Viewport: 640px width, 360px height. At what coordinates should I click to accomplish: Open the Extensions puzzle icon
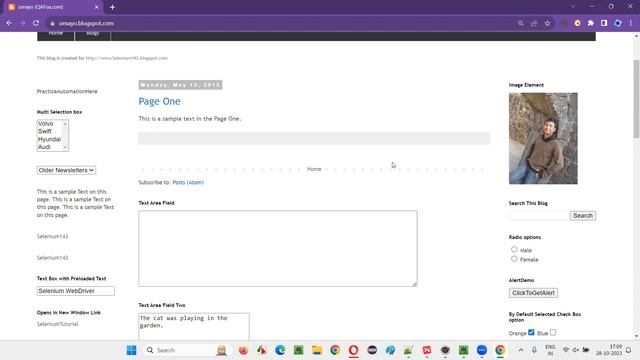pyautogui.click(x=591, y=23)
